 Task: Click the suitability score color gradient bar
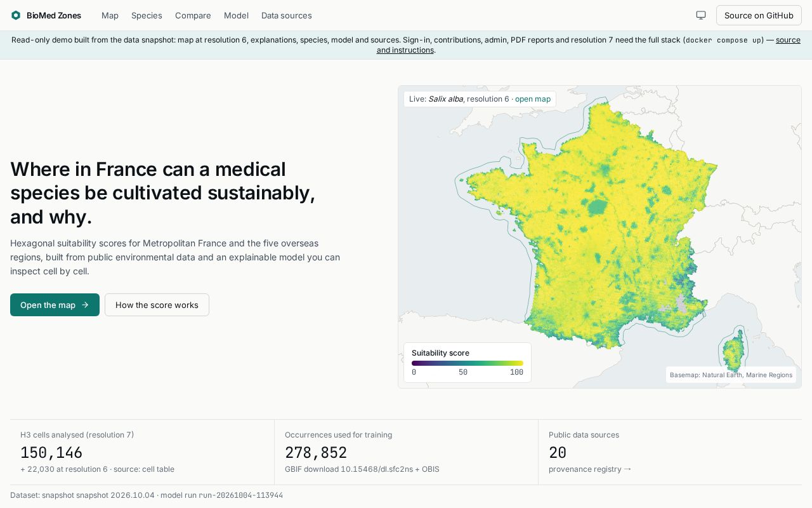[468, 363]
